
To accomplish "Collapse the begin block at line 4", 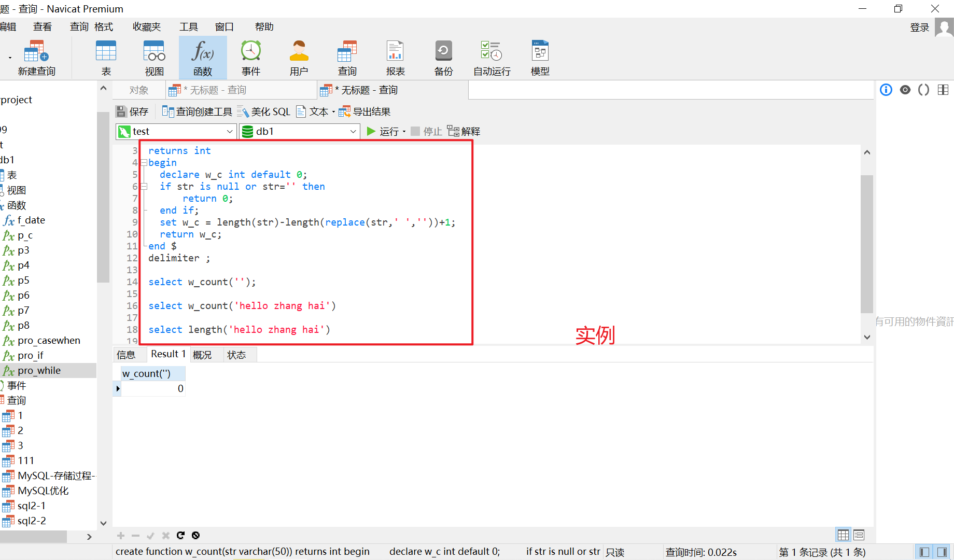I will coord(144,163).
